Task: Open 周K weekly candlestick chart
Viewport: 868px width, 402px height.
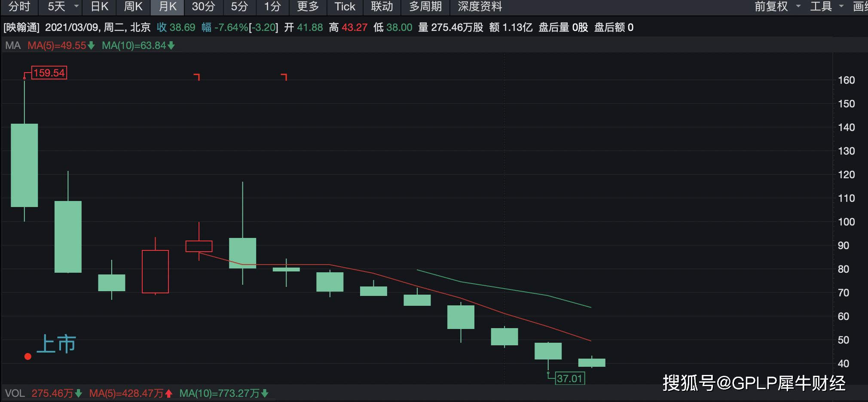Action: 133,7
